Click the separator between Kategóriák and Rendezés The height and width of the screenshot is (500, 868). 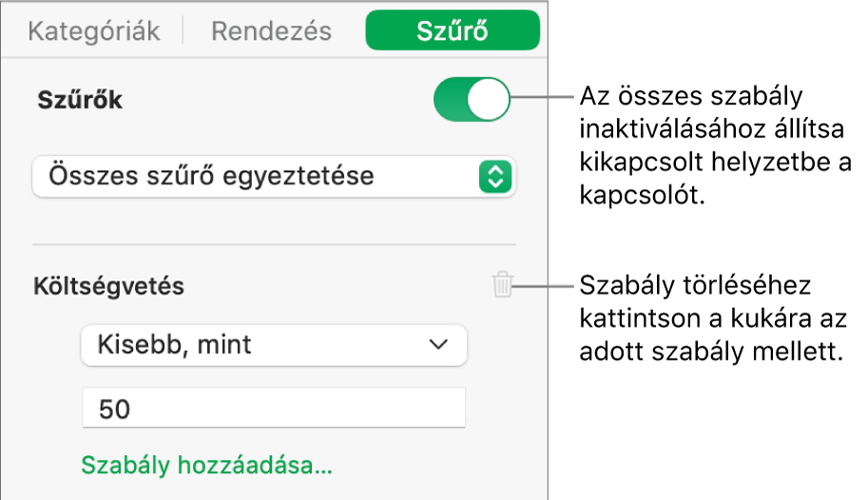click(183, 31)
